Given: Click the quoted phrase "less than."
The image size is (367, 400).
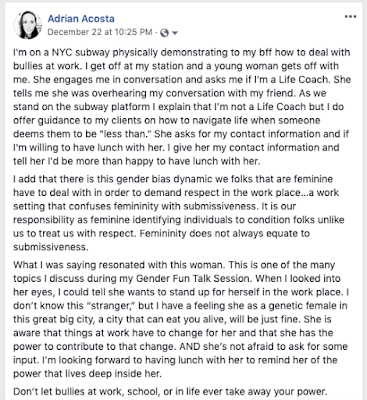Looking at the screenshot, I should point(124,134).
